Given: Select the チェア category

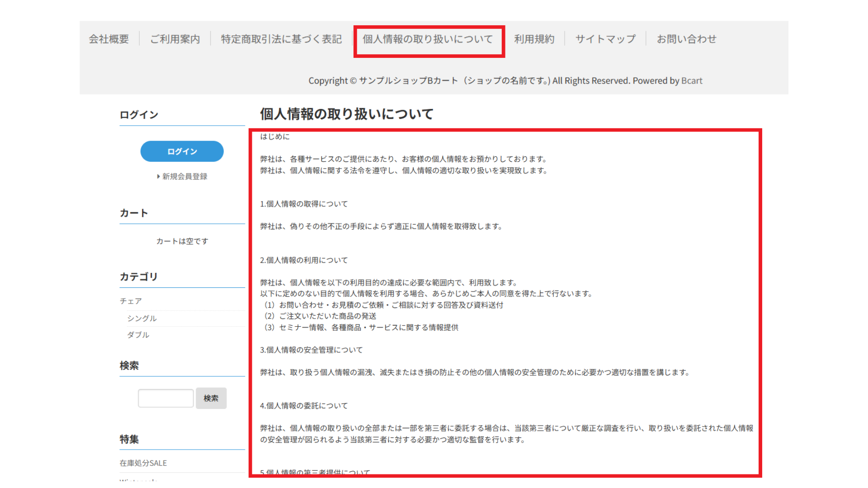Looking at the screenshot, I should click(x=131, y=301).
